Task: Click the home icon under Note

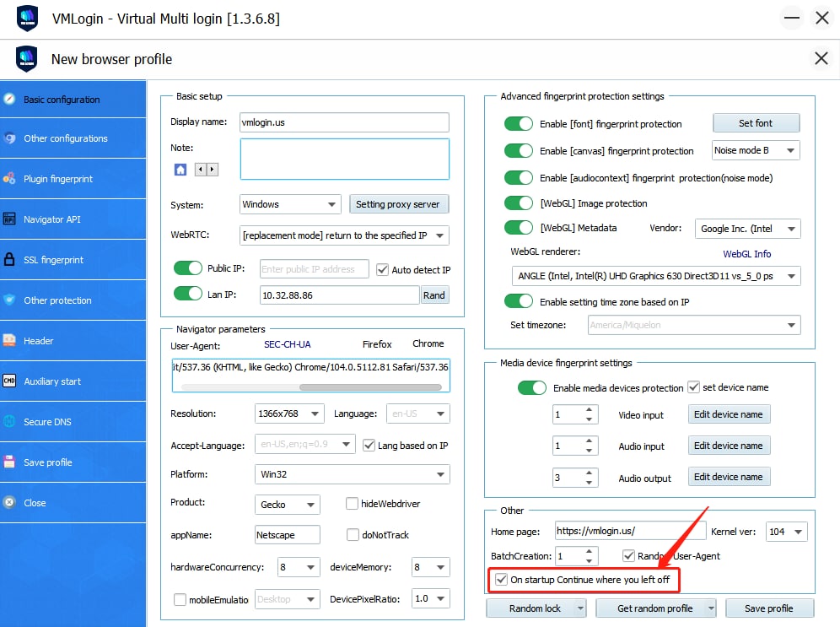Action: (x=180, y=170)
